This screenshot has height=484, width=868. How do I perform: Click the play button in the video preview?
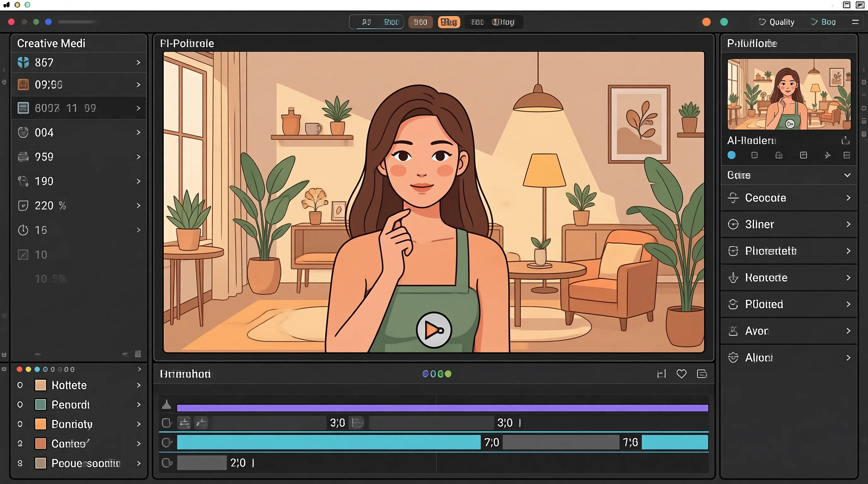(434, 330)
